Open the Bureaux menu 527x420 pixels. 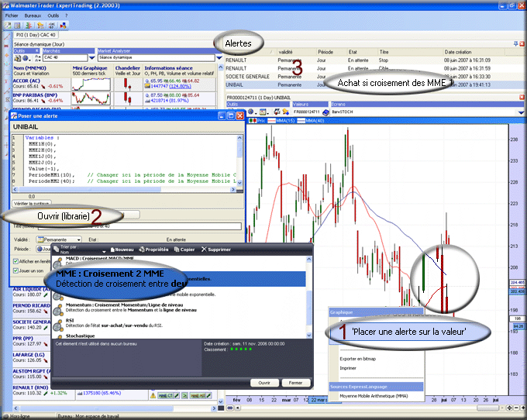point(33,15)
